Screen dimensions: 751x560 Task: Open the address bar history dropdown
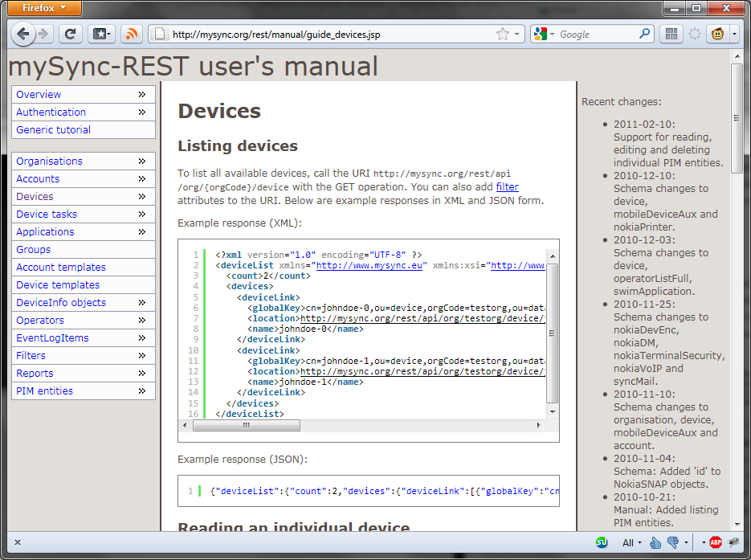[516, 34]
